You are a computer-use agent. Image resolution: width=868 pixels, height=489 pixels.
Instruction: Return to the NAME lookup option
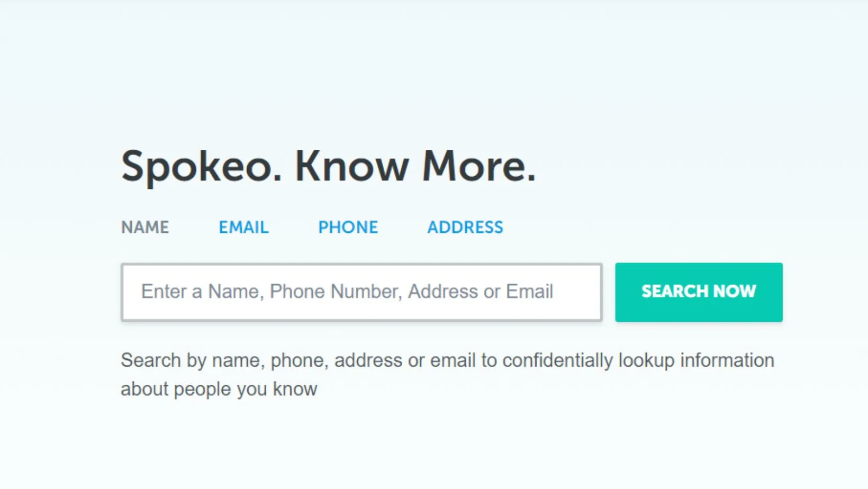(x=145, y=227)
